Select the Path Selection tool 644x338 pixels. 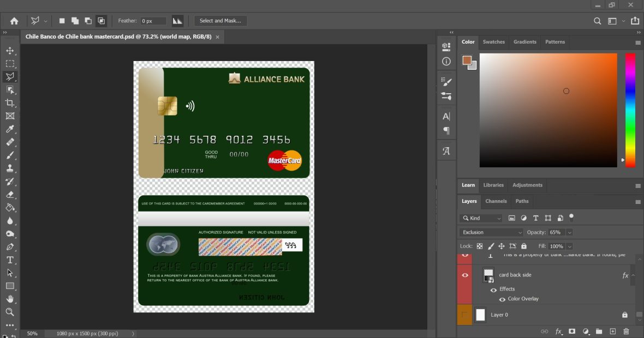tap(10, 273)
